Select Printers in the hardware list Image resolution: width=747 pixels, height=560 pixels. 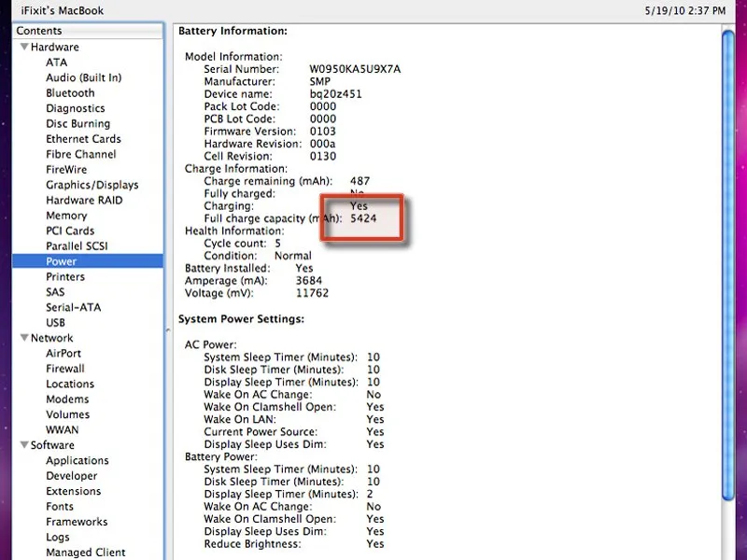click(x=65, y=277)
